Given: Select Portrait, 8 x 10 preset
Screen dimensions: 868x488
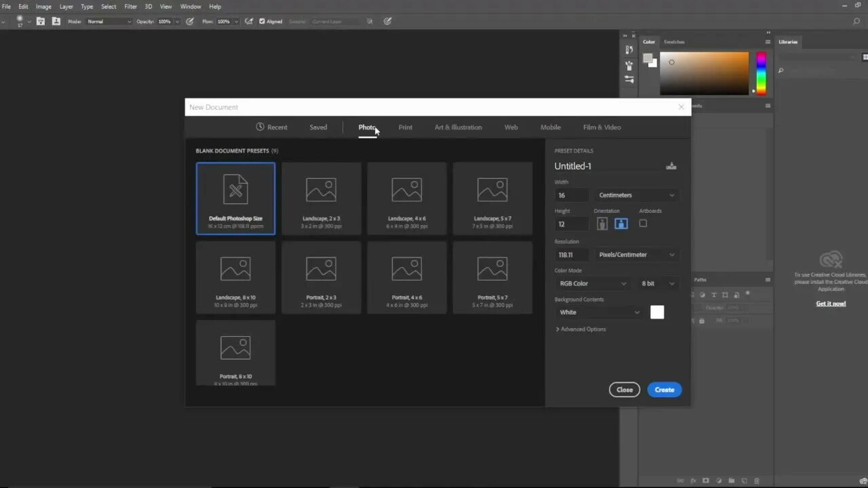Looking at the screenshot, I should (x=235, y=353).
